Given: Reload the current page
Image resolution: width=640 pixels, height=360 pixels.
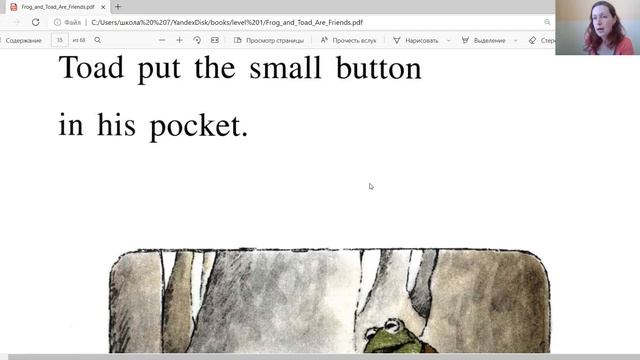Looking at the screenshot, I should [x=36, y=22].
